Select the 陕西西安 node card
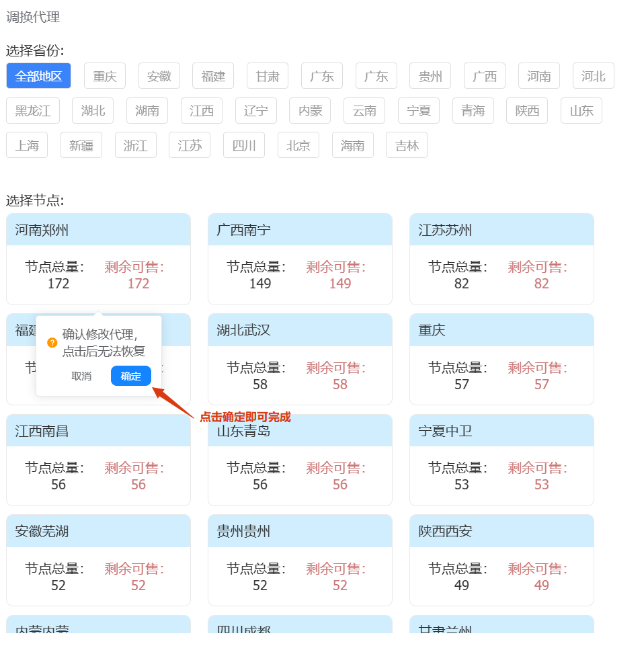Image resolution: width=644 pixels, height=650 pixels. 501,561
